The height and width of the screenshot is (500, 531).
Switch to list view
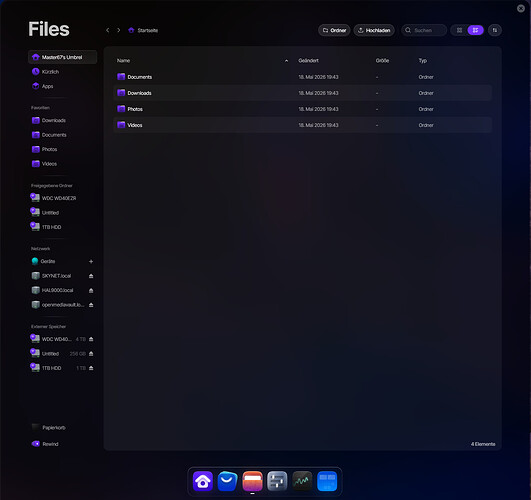tap(475, 30)
